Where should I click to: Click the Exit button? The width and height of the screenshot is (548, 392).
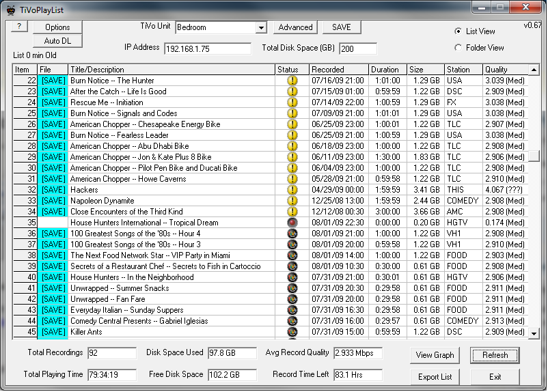495,377
